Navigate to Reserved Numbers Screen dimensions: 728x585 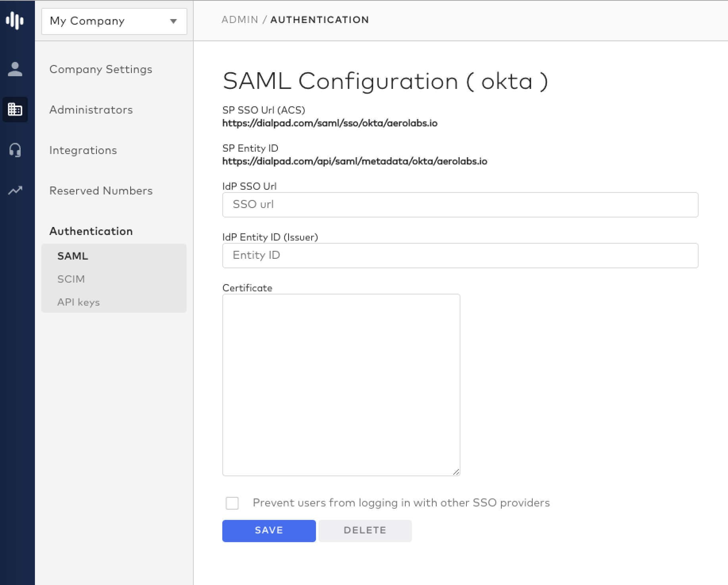pyautogui.click(x=101, y=191)
